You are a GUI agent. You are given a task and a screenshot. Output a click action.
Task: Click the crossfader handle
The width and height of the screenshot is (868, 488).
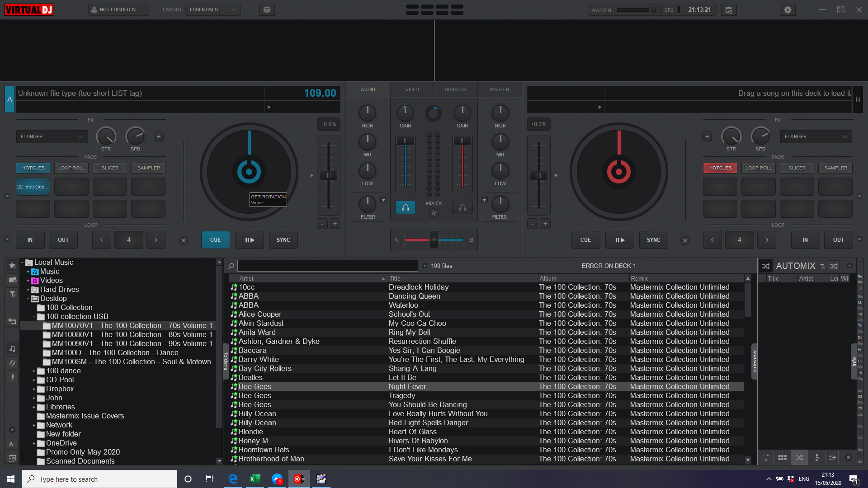coord(434,239)
